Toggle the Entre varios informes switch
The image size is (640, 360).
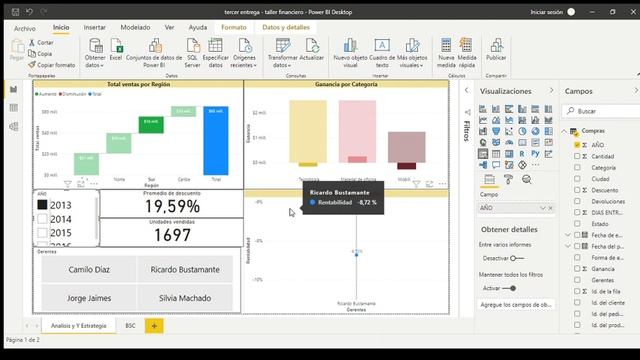coord(517,258)
